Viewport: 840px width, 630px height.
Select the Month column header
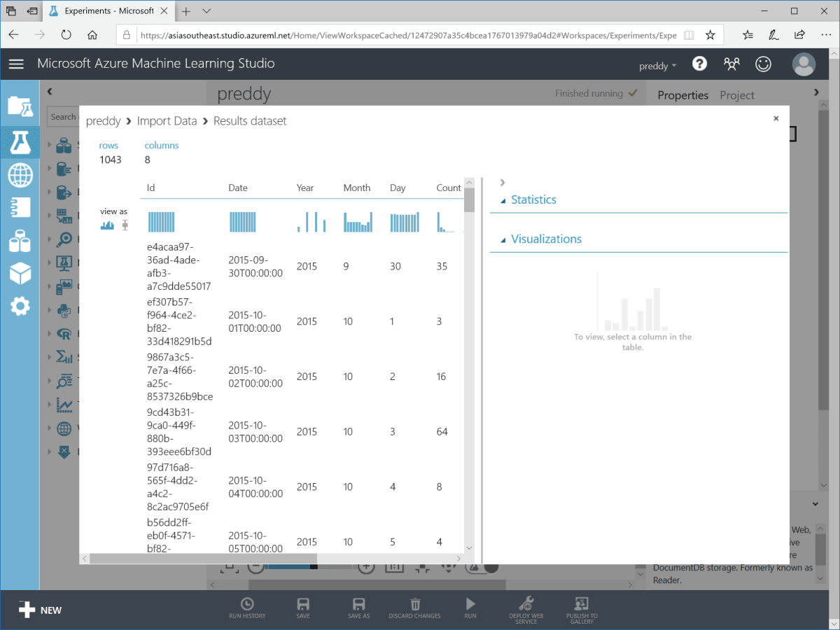(357, 188)
